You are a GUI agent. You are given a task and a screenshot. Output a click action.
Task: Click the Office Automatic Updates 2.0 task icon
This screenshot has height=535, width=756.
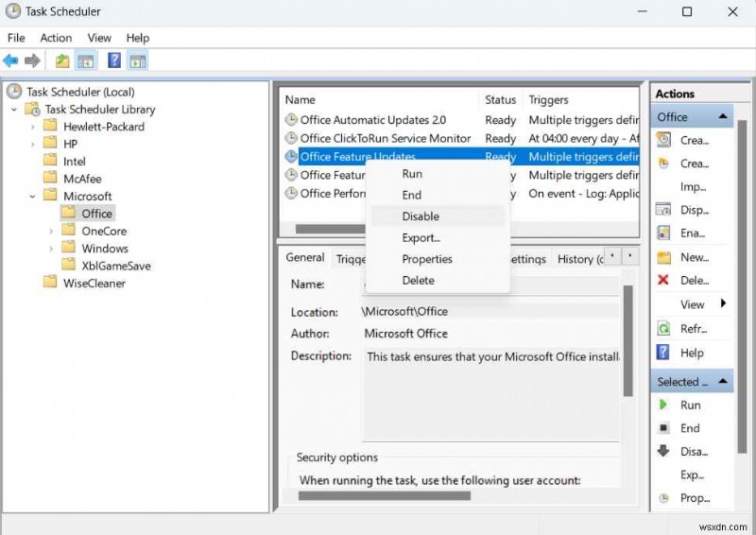click(x=291, y=119)
